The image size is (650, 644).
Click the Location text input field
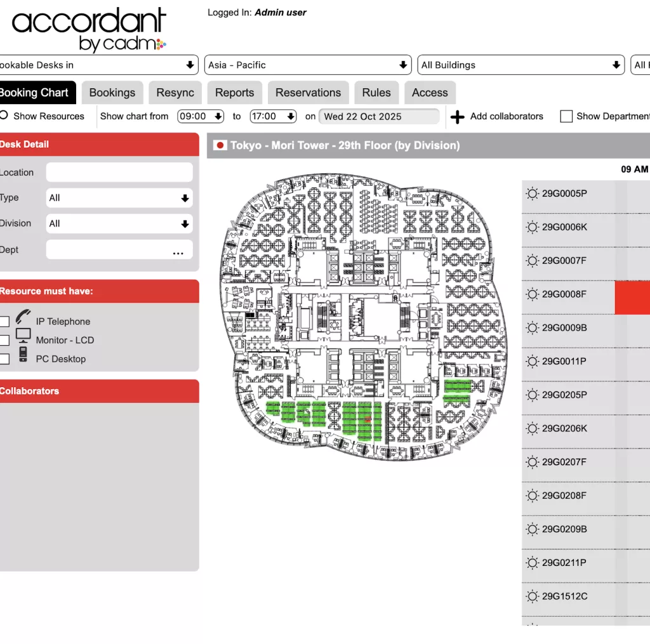pos(119,173)
